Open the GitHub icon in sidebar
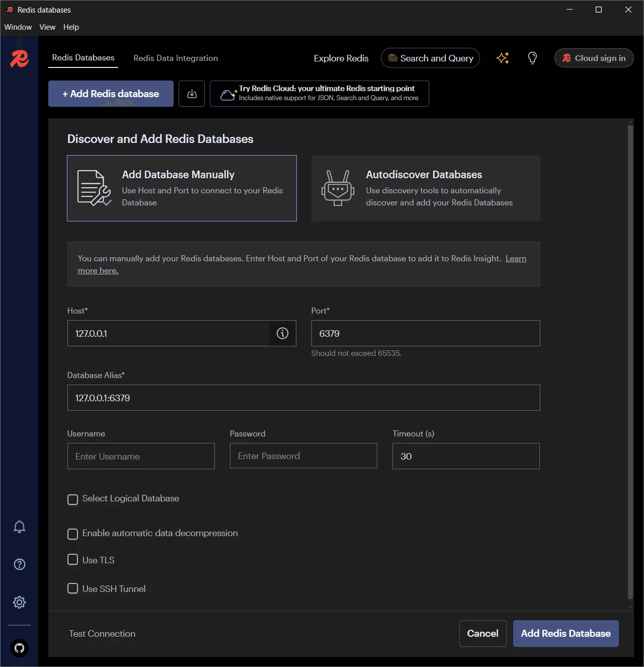This screenshot has width=644, height=667. (19, 648)
